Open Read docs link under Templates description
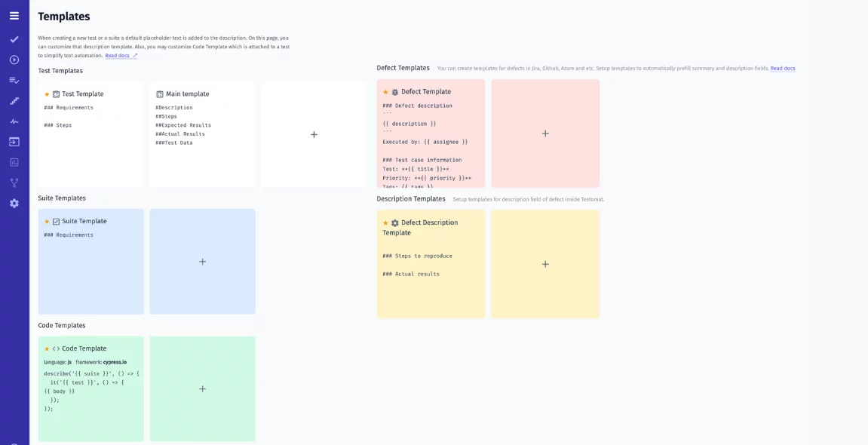Screen dimensions: 868x445 click(118, 54)
